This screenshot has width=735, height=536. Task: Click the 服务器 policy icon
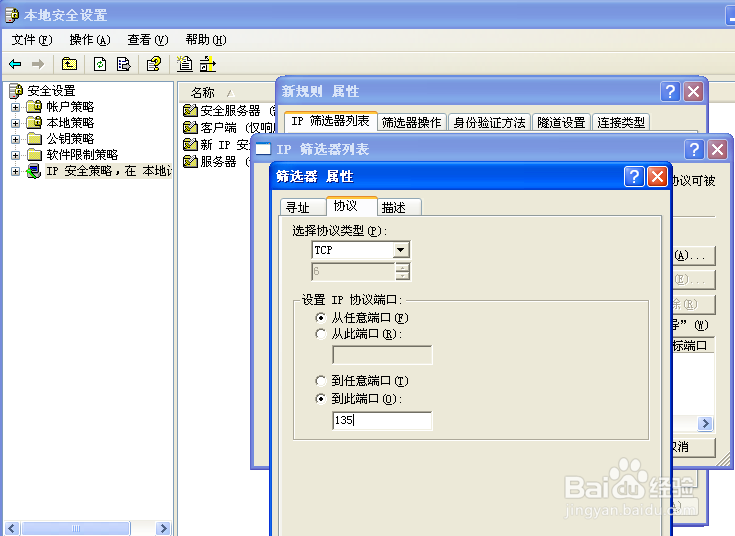coord(190,161)
